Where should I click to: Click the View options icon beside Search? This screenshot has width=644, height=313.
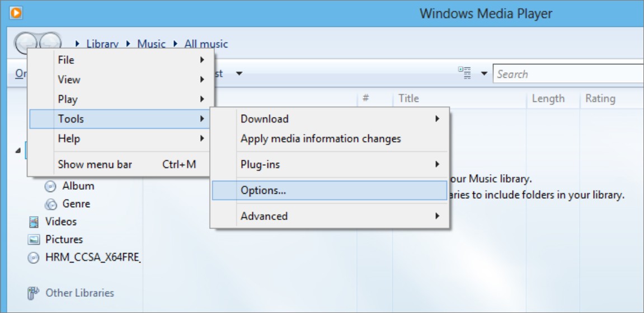(x=465, y=73)
